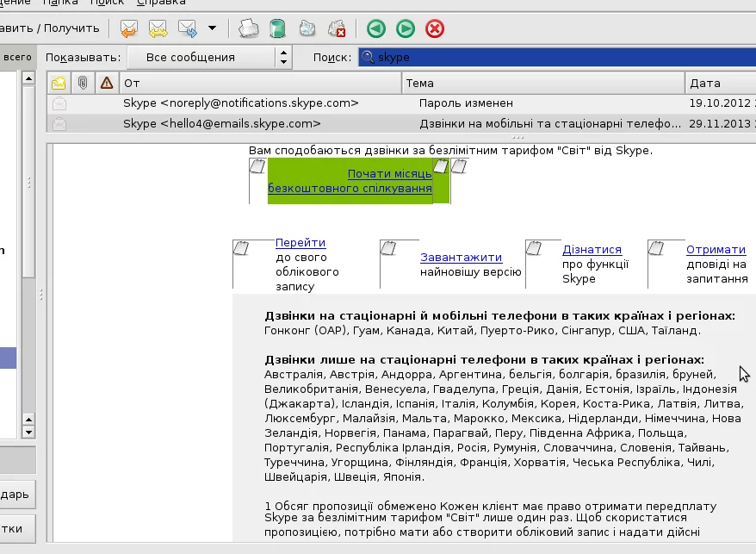Click the subject starting Дзвінки на мобільні та стаціонарні

[x=550, y=124]
